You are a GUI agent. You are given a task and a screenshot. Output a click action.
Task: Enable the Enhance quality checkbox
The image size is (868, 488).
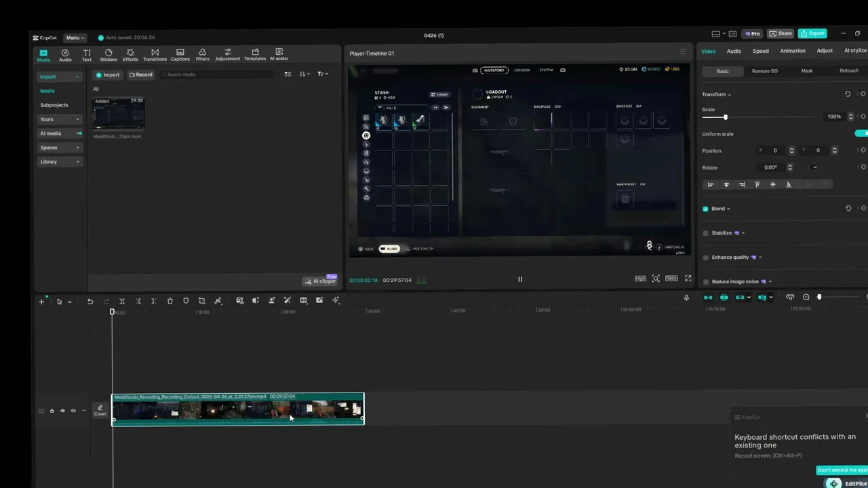point(706,258)
